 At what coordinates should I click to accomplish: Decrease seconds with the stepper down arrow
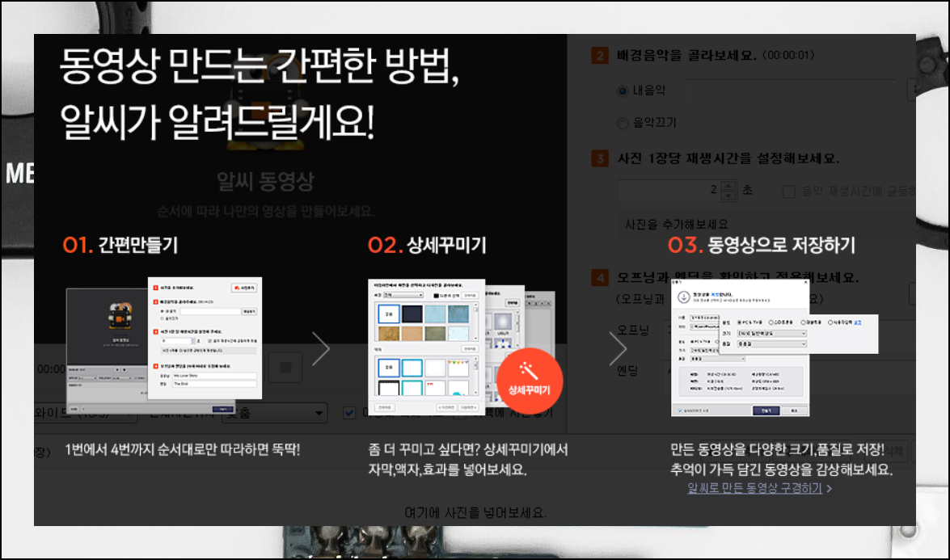pos(728,196)
